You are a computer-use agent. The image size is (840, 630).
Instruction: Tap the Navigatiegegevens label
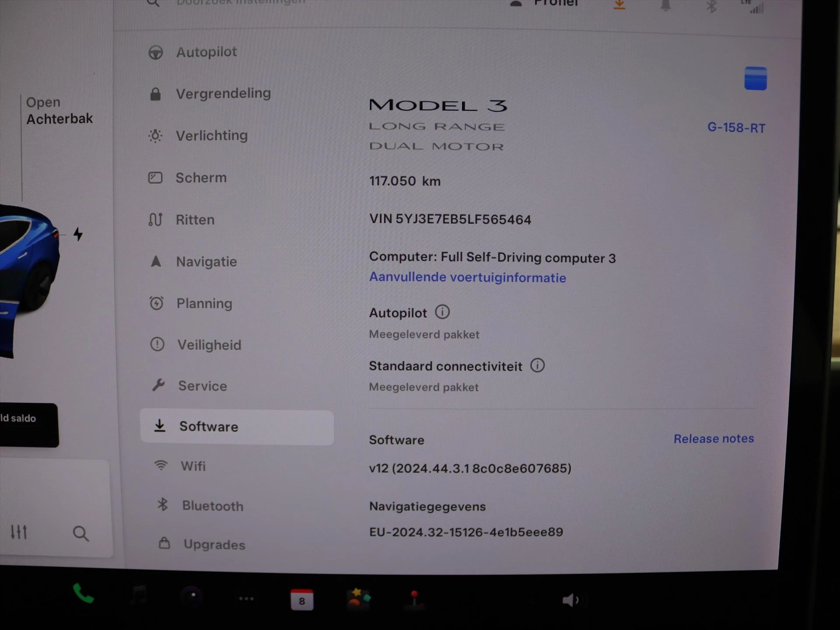427,506
